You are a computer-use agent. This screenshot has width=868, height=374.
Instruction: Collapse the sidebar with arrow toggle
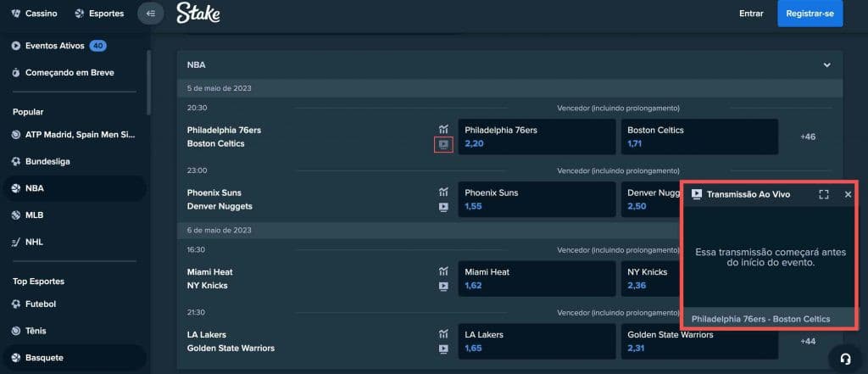tap(150, 14)
